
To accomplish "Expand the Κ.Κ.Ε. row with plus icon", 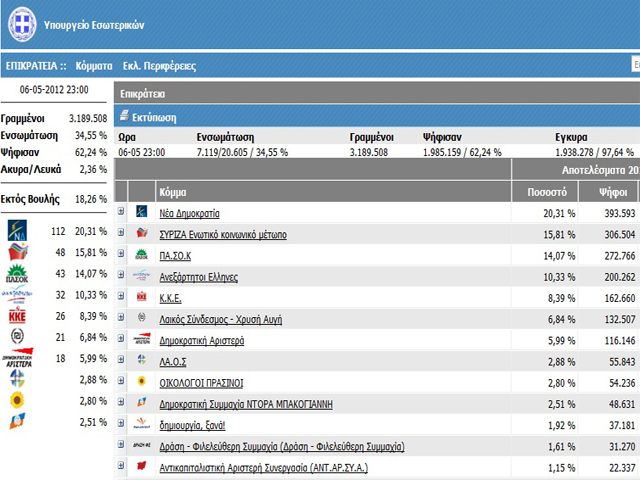I will tap(121, 298).
